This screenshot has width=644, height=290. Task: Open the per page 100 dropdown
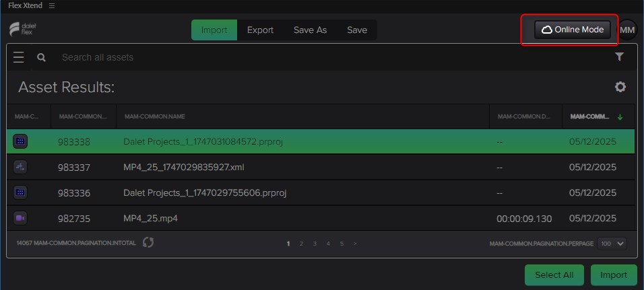tap(612, 244)
